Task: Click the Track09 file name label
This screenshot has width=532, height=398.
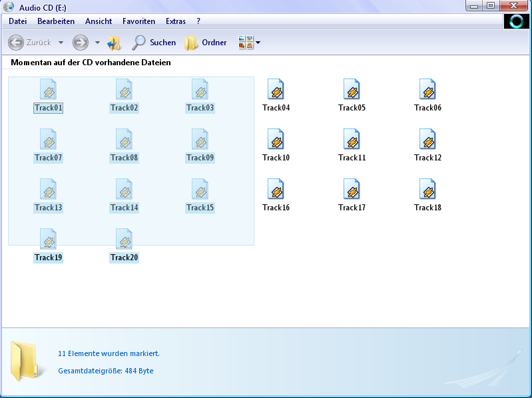Action: coord(200,158)
